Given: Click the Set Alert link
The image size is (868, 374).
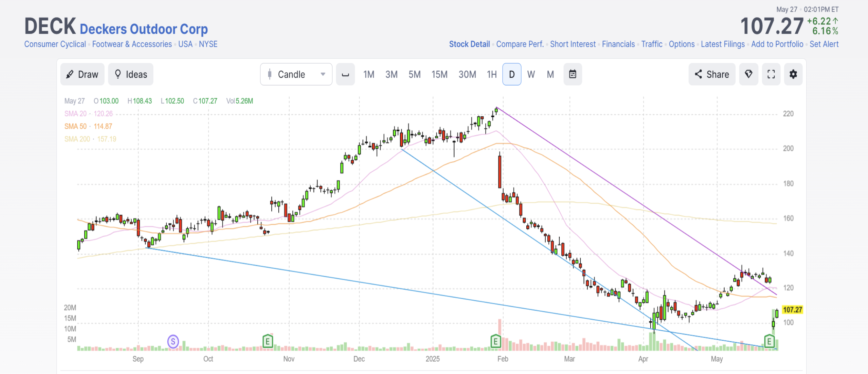Looking at the screenshot, I should (x=824, y=44).
